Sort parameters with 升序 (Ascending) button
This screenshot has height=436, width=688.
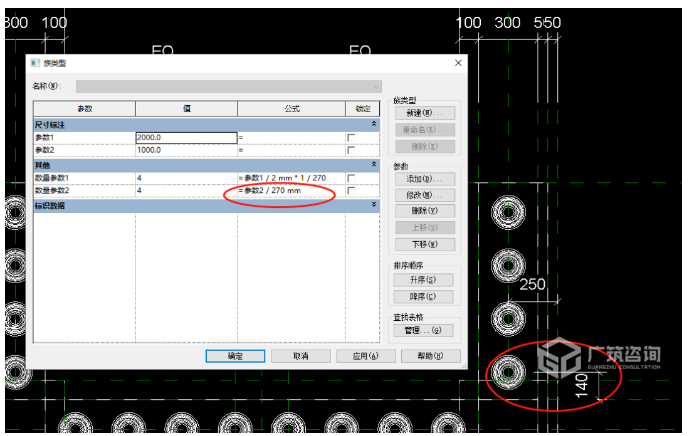(423, 280)
